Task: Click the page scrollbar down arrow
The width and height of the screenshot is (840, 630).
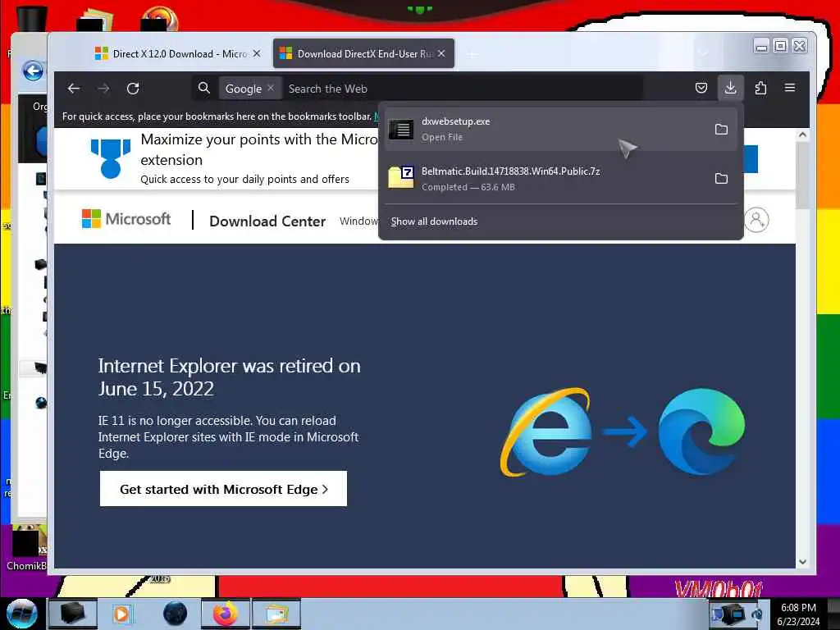Action: [x=802, y=562]
